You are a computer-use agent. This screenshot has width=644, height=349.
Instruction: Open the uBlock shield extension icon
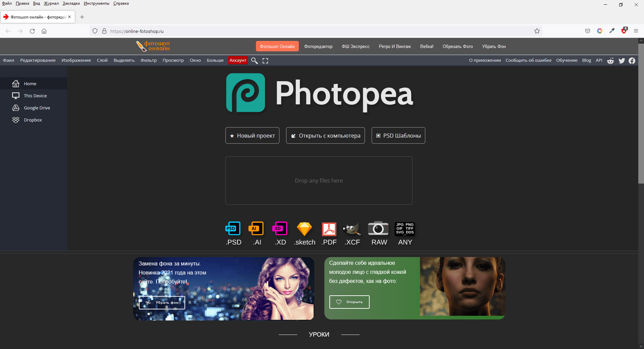coord(624,31)
